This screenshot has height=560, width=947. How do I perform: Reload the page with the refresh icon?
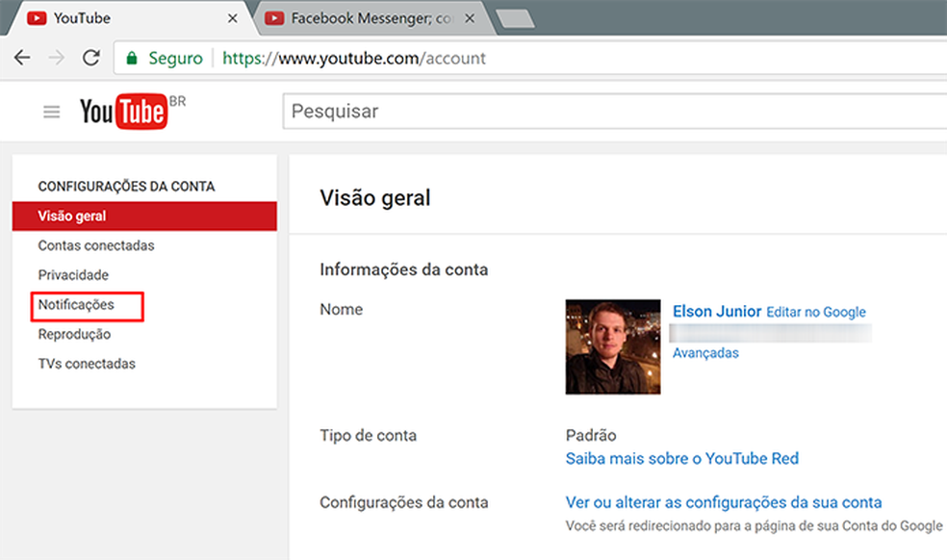click(90, 58)
